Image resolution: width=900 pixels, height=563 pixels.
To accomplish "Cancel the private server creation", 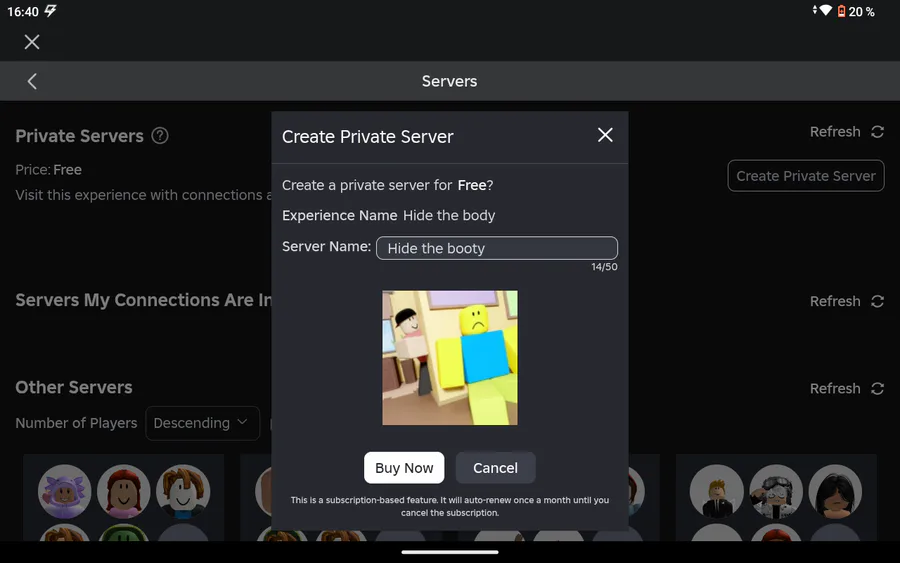I will pos(495,468).
